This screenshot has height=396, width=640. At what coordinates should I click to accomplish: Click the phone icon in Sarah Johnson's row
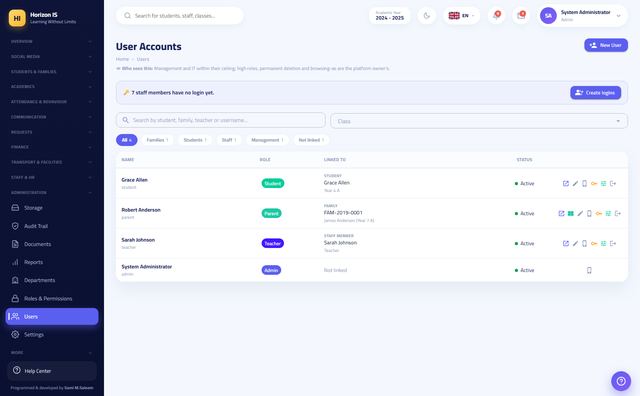tap(584, 243)
